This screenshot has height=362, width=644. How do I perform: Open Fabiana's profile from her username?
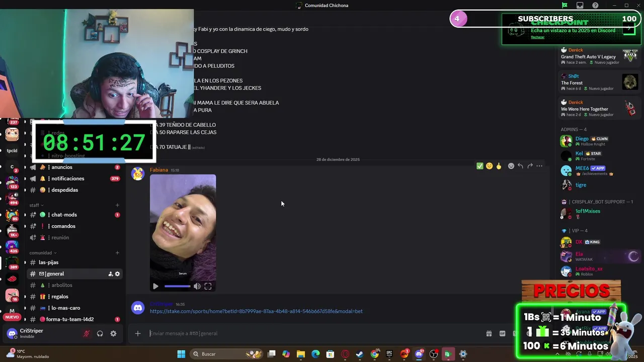click(x=159, y=170)
